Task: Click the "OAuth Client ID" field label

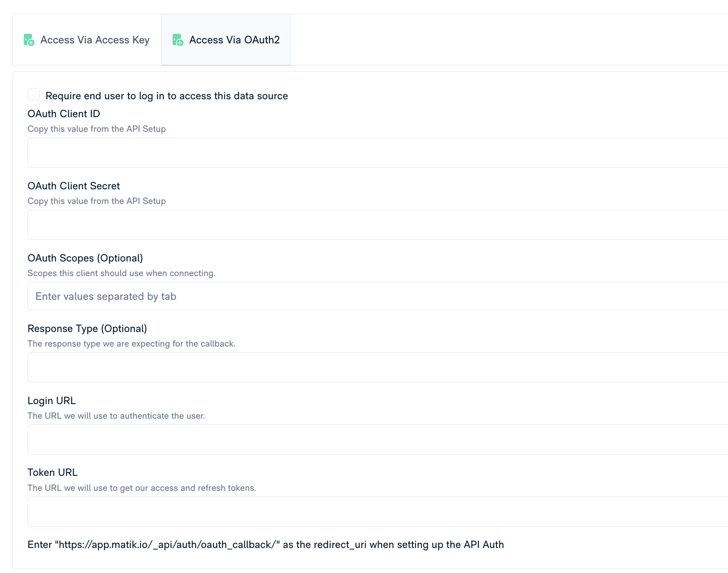Action: coord(64,114)
